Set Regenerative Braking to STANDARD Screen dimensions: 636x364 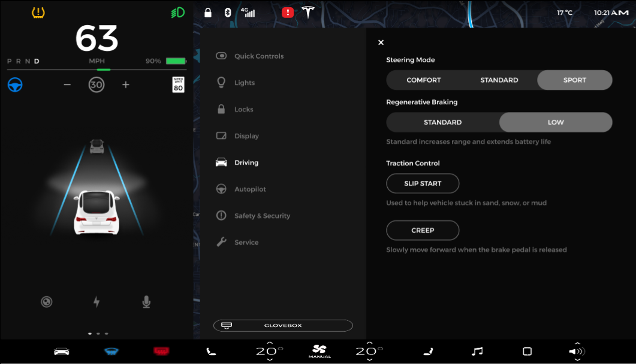(x=444, y=122)
